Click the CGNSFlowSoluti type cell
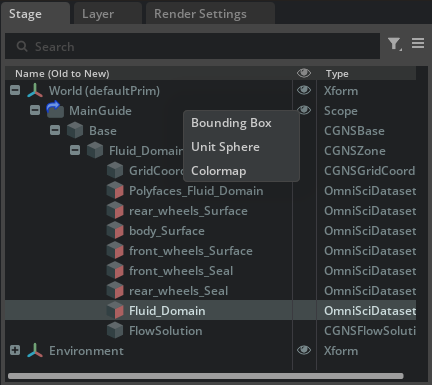The image size is (432, 385). click(x=370, y=331)
